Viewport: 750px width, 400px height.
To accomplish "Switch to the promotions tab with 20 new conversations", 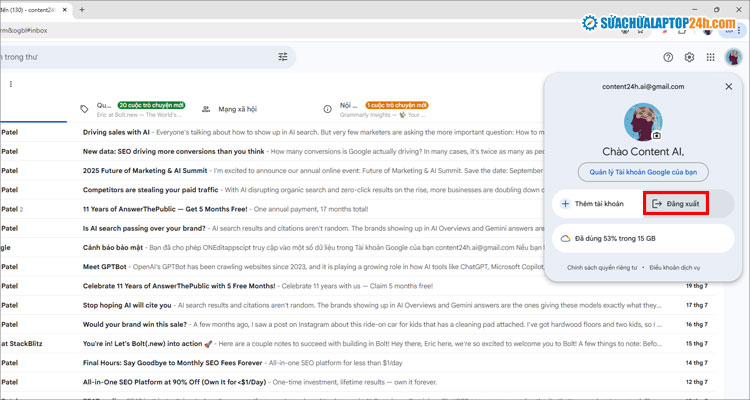I will pos(132,109).
